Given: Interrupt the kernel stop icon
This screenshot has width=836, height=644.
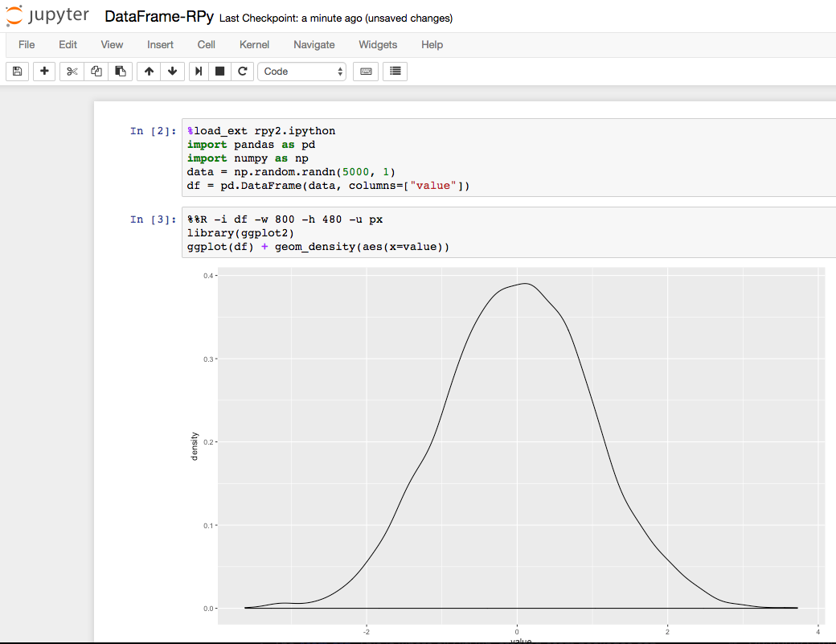Looking at the screenshot, I should [219, 72].
